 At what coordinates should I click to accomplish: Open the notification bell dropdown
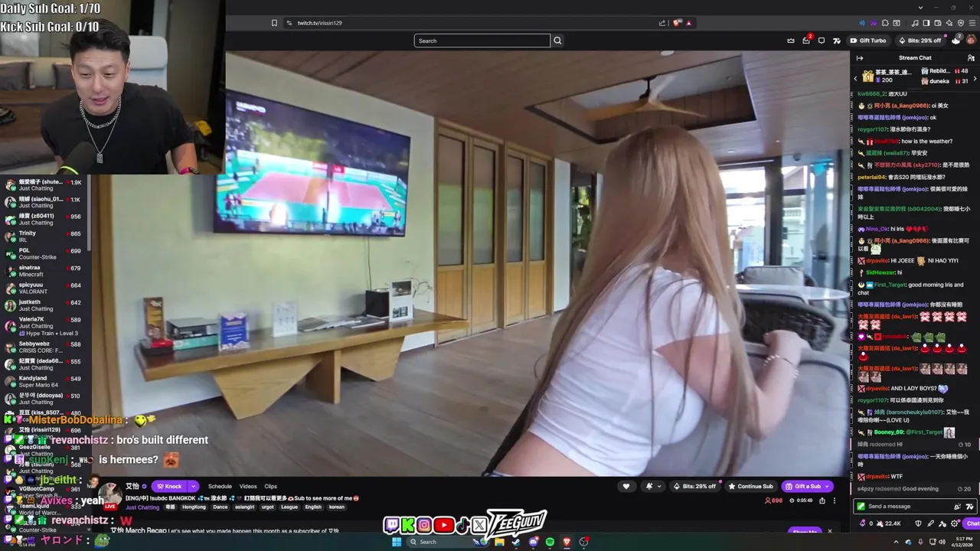pyautogui.click(x=653, y=486)
